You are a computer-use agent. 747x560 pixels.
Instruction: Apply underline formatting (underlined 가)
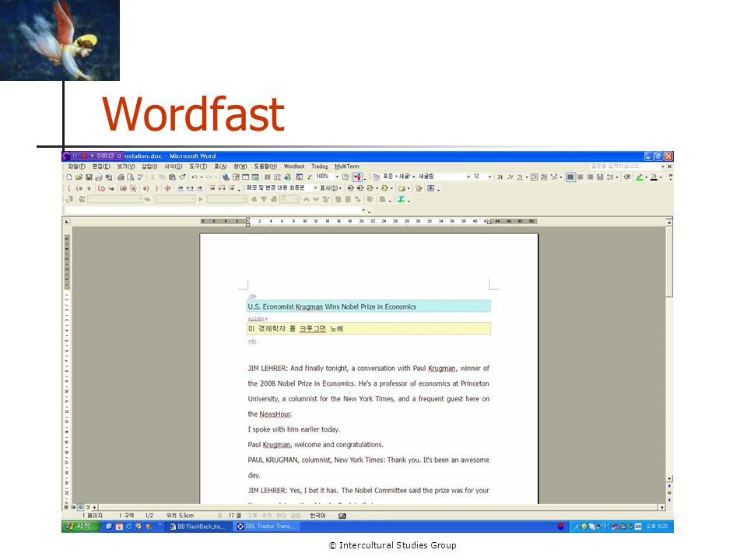[520, 177]
